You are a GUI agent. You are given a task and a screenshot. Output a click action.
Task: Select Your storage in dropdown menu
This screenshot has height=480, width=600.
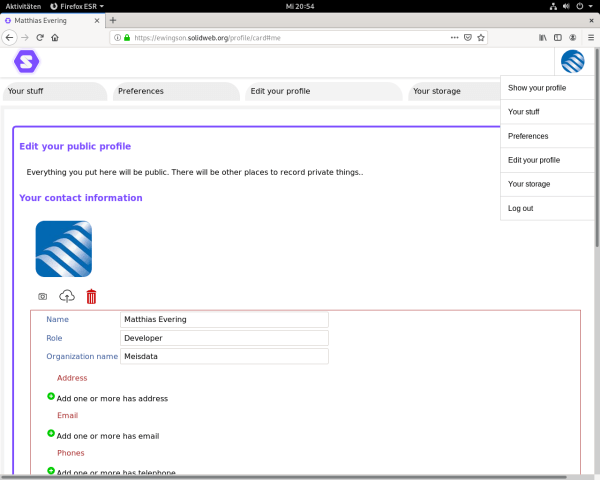click(x=547, y=184)
